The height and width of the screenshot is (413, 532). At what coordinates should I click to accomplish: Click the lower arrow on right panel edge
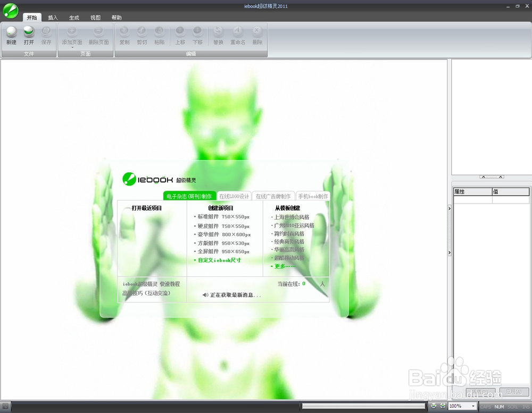coord(450,252)
